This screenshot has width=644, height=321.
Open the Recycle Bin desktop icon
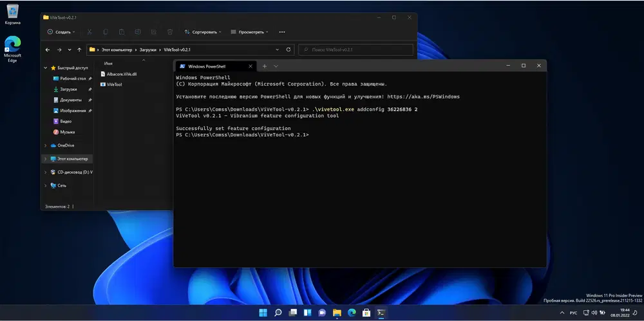tap(12, 15)
